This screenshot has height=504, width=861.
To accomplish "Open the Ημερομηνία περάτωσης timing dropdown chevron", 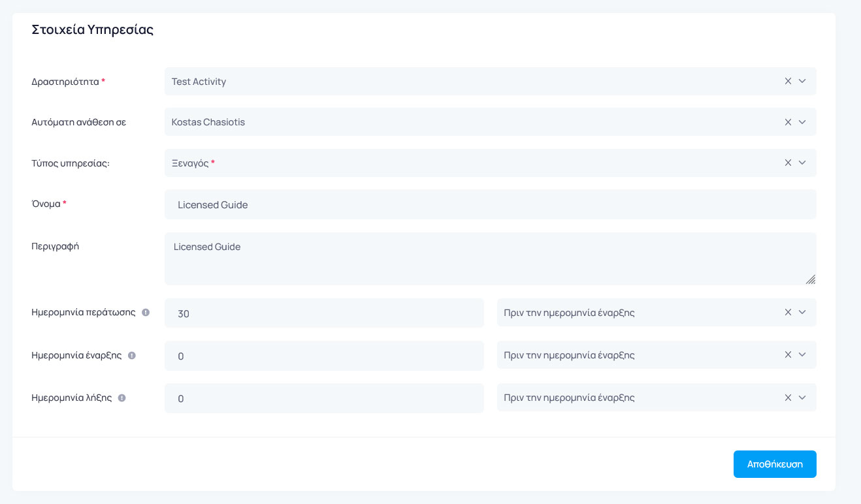I will [x=803, y=312].
